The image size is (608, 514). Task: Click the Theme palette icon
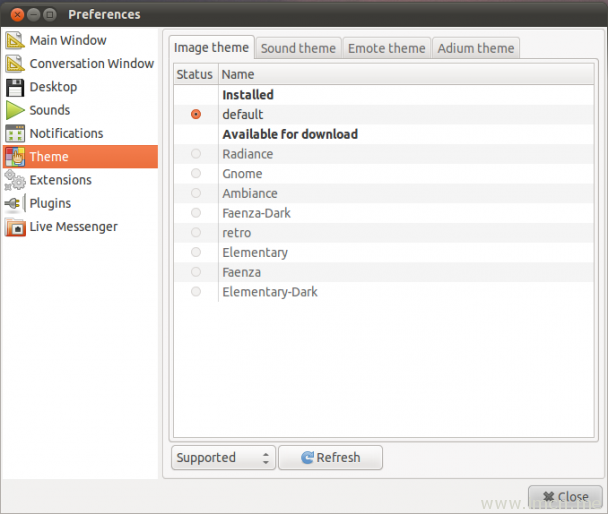point(15,157)
